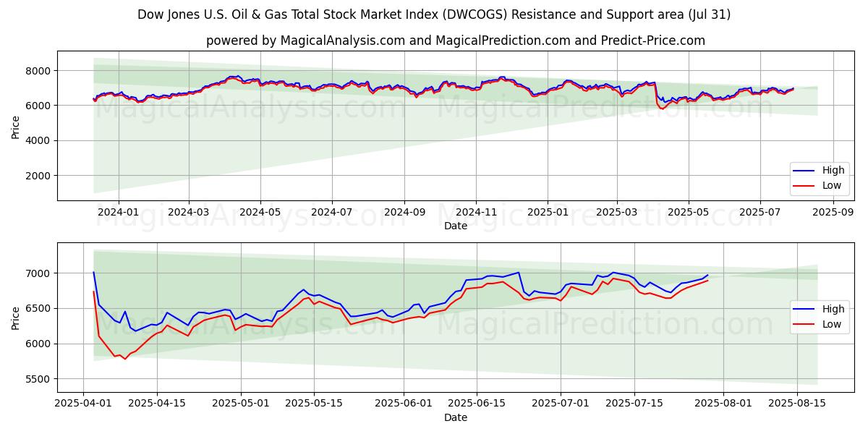Click the 2025-05-01 date tick label
The width and height of the screenshot is (868, 434).
pyautogui.click(x=241, y=404)
